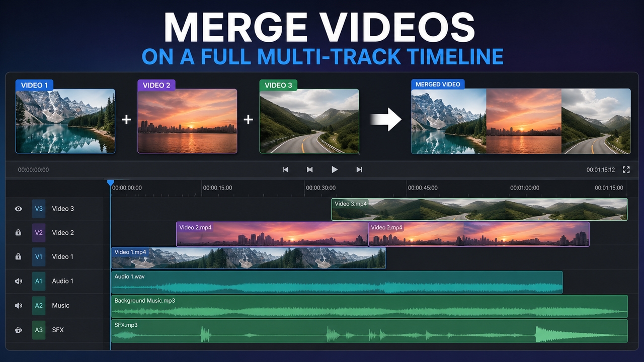Click the center-split icon left of Play

click(310, 170)
